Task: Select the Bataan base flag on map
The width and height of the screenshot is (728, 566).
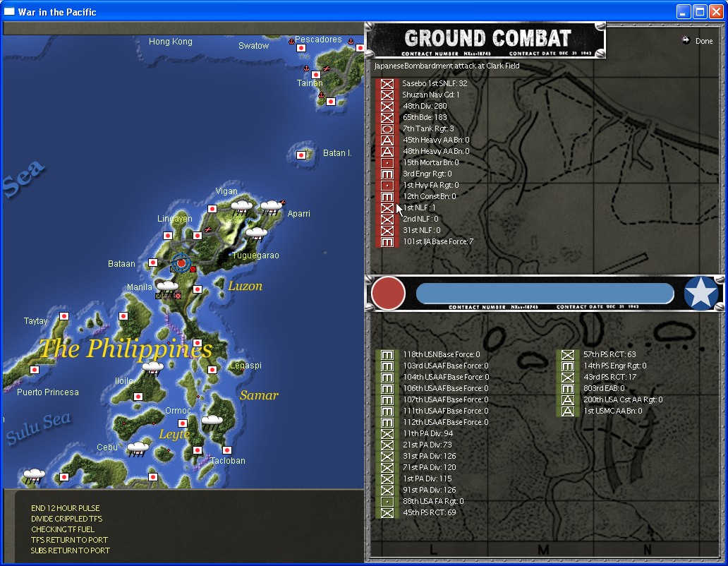Action: 153,263
